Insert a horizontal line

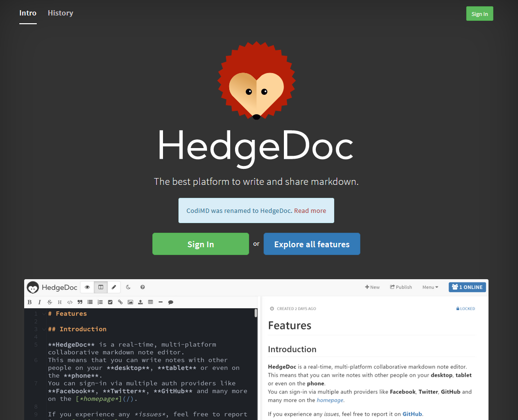[161, 302]
